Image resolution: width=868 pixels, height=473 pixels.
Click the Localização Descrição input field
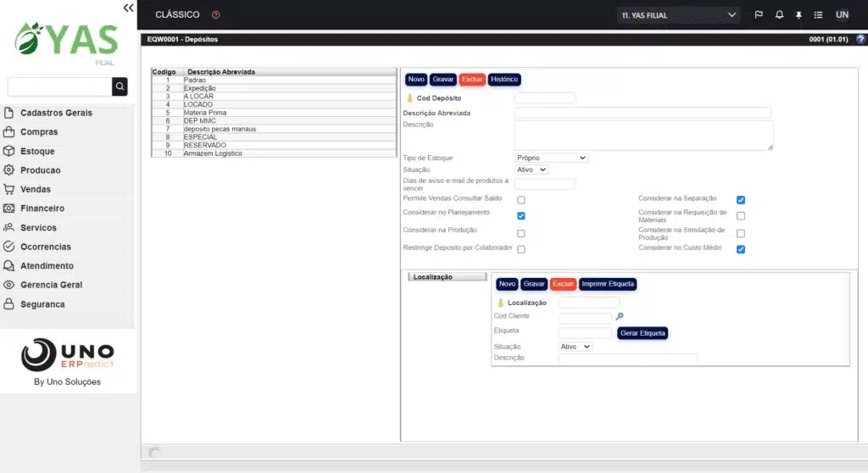click(628, 359)
